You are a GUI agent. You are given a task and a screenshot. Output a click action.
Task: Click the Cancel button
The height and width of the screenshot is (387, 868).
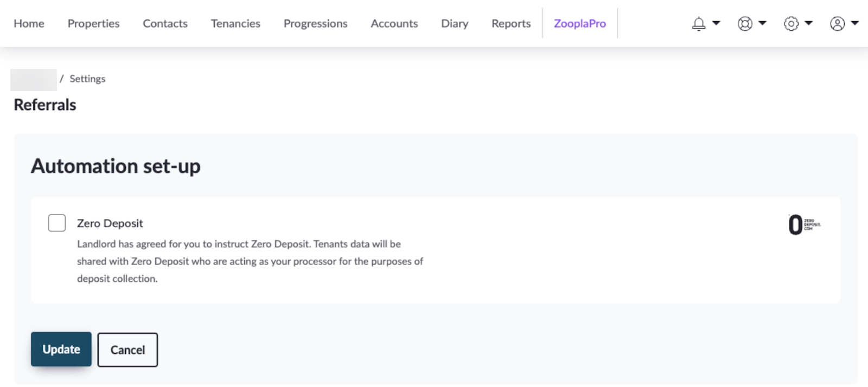[x=127, y=350]
